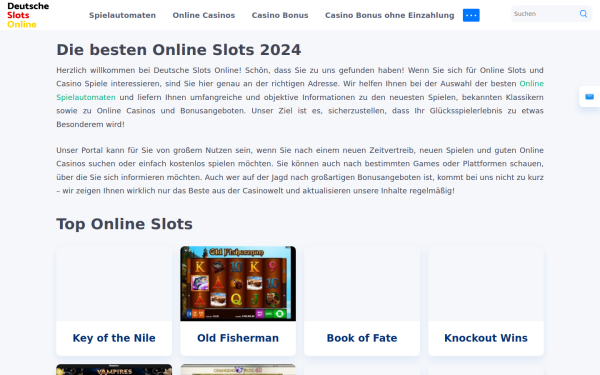Open the Knockout Wins title link
The width and height of the screenshot is (600, 375).
click(x=486, y=338)
